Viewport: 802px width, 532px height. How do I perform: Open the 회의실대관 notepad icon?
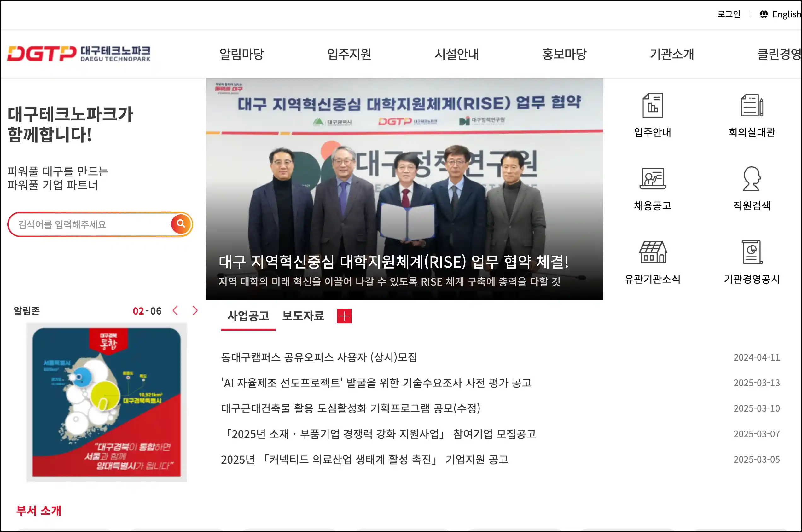pos(752,106)
